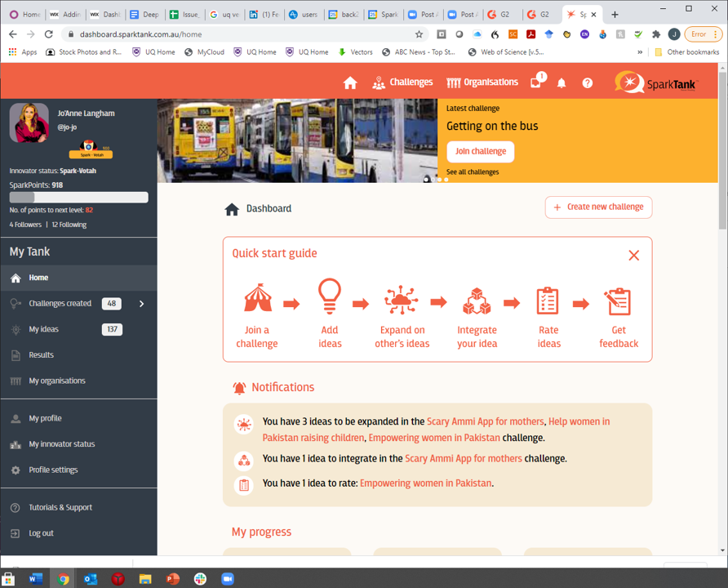Click the help question mark icon
This screenshot has width=728, height=588.
pos(587,82)
